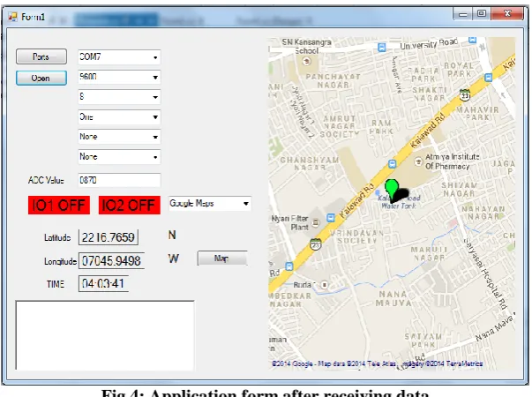Click the SN Kansangra School marker icon
The height and width of the screenshot is (397, 532).
(307, 61)
